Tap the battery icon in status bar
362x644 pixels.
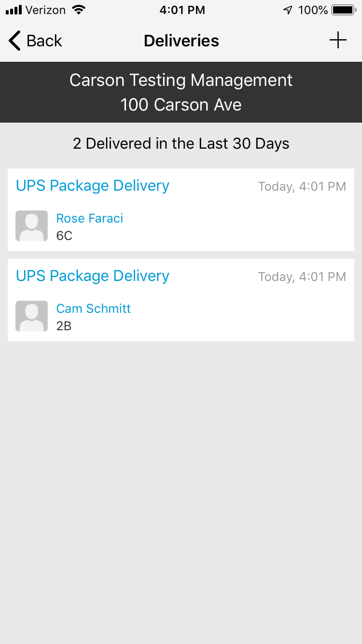pyautogui.click(x=343, y=10)
